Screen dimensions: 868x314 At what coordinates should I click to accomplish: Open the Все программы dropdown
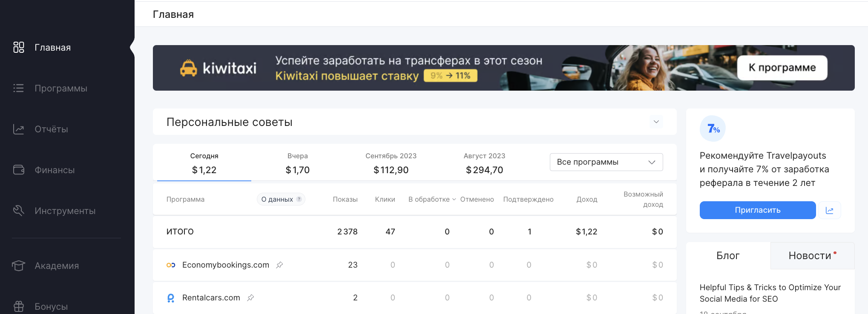pyautogui.click(x=606, y=162)
